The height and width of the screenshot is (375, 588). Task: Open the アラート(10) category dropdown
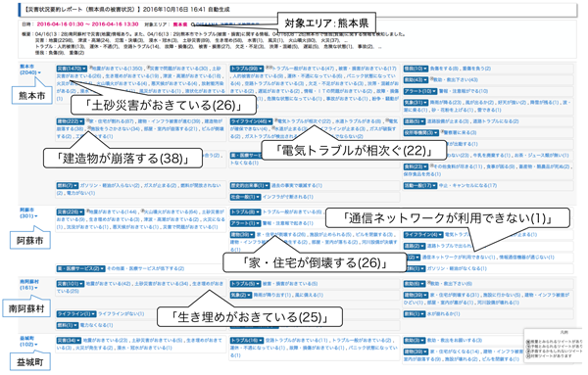point(420,91)
